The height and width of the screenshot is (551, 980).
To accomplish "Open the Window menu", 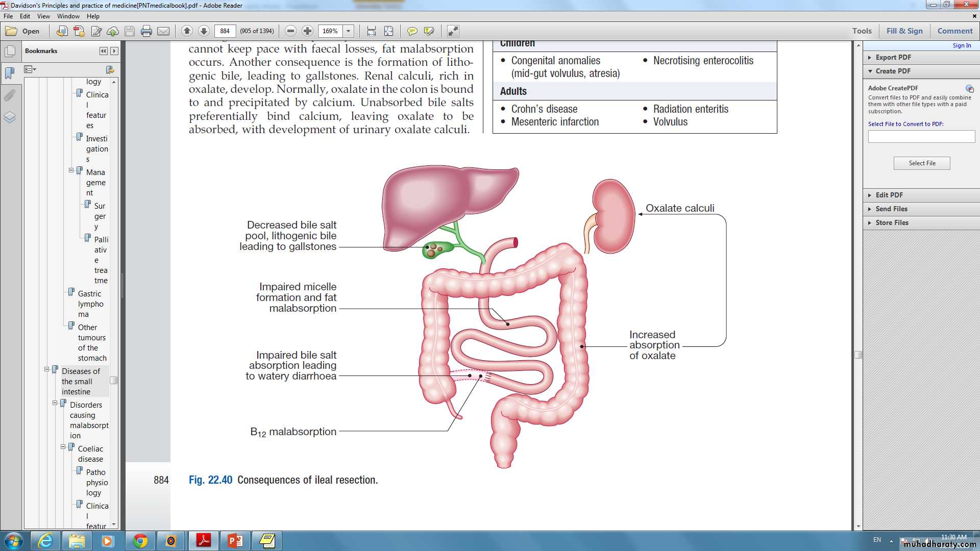I will tap(68, 16).
